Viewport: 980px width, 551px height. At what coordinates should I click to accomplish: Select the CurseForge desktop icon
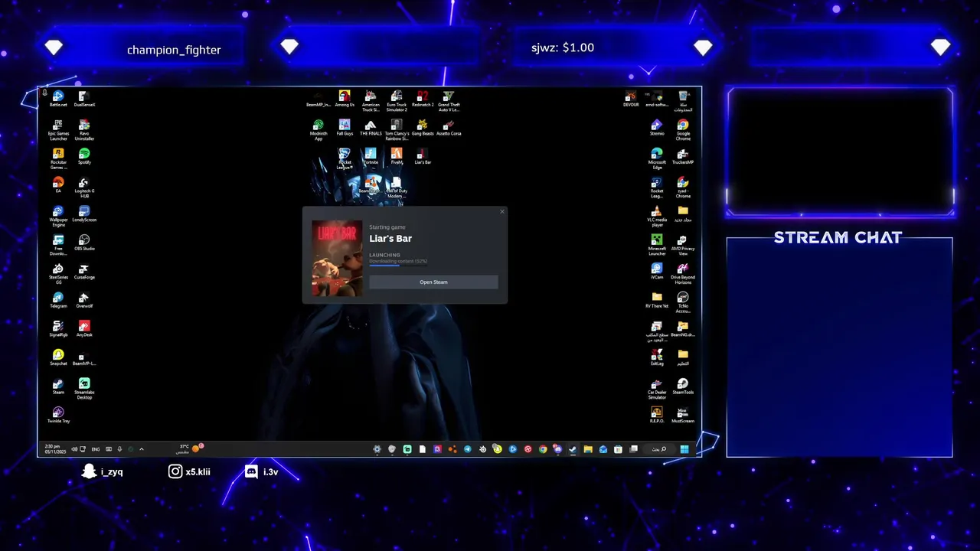click(x=84, y=271)
